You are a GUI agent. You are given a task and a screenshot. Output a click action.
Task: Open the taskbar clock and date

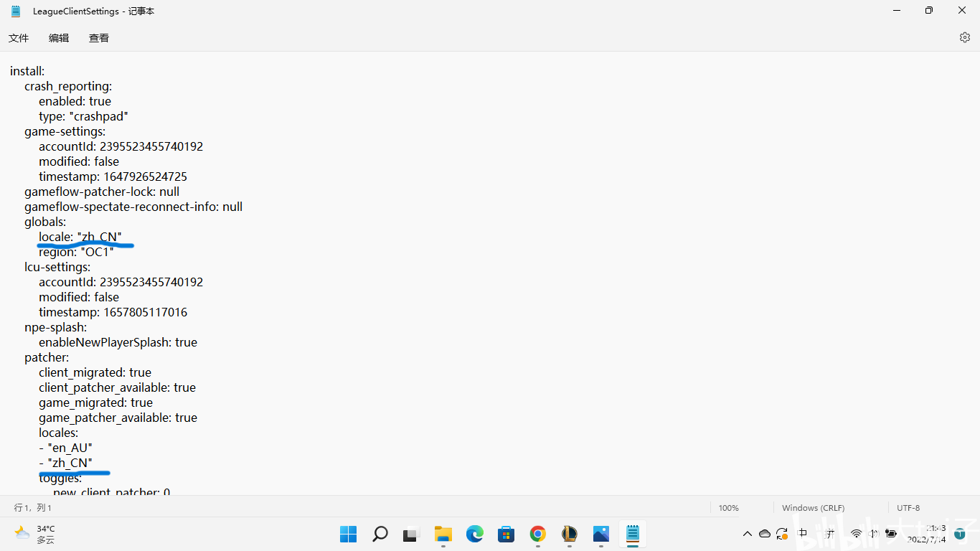point(926,534)
